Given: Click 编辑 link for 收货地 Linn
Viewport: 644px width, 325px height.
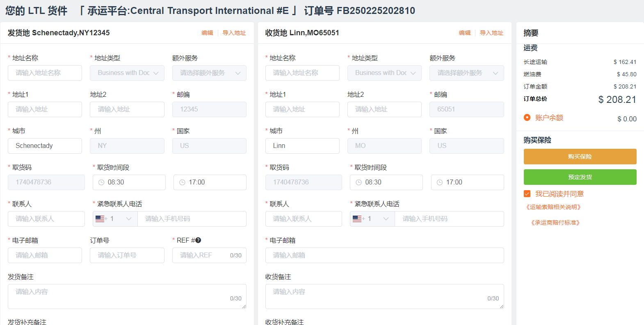Looking at the screenshot, I should [x=465, y=33].
